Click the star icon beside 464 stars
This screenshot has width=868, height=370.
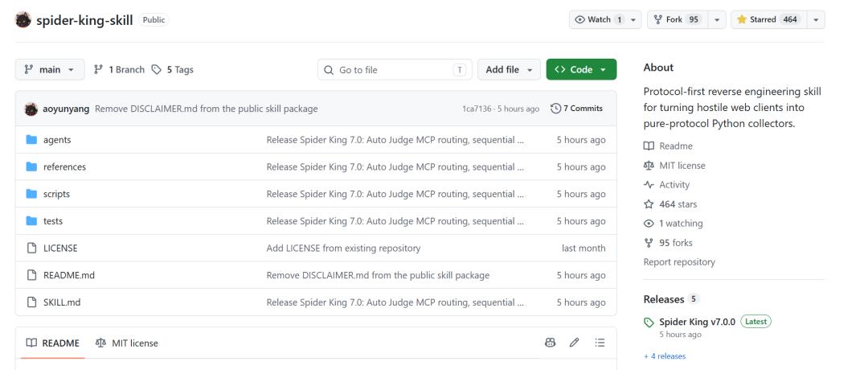(x=649, y=204)
